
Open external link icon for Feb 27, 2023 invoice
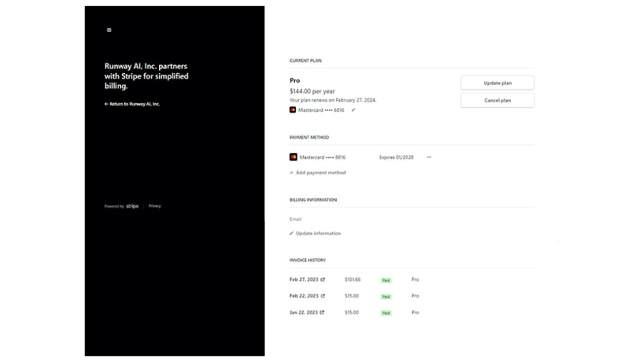click(323, 280)
